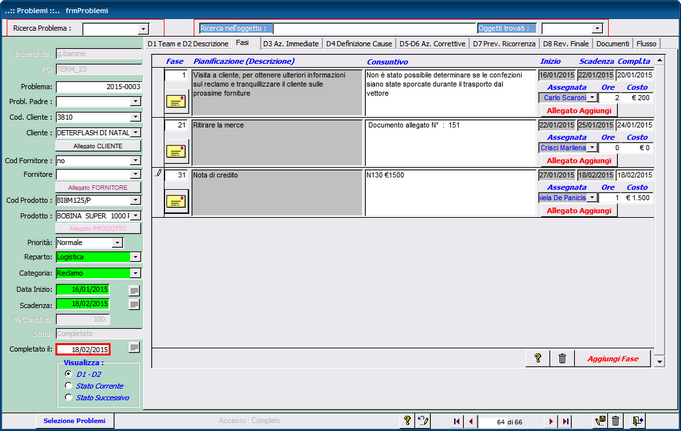The image size is (681, 431).
Task: Select the Stato Successivo radio option
Action: pos(68,397)
